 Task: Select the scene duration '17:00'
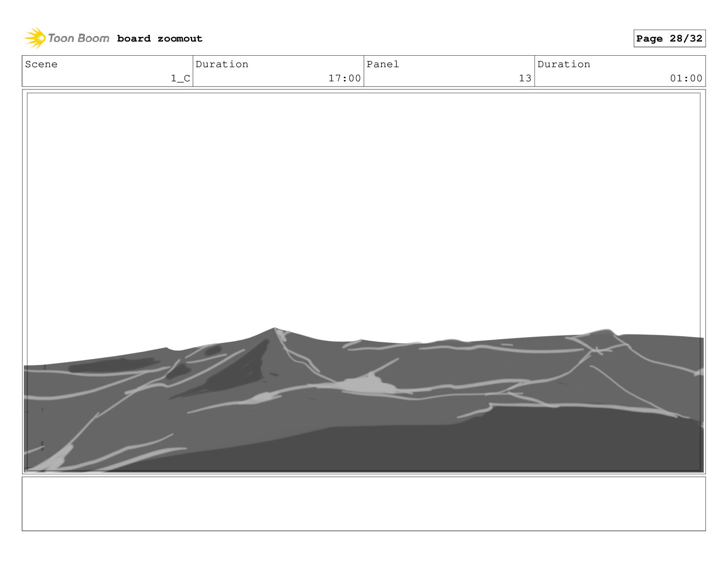coord(345,78)
